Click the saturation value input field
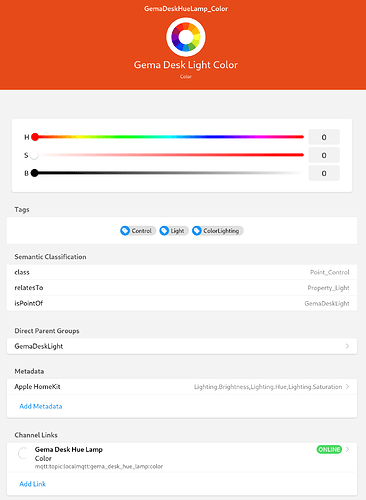This screenshot has height=500, width=366. (324, 155)
